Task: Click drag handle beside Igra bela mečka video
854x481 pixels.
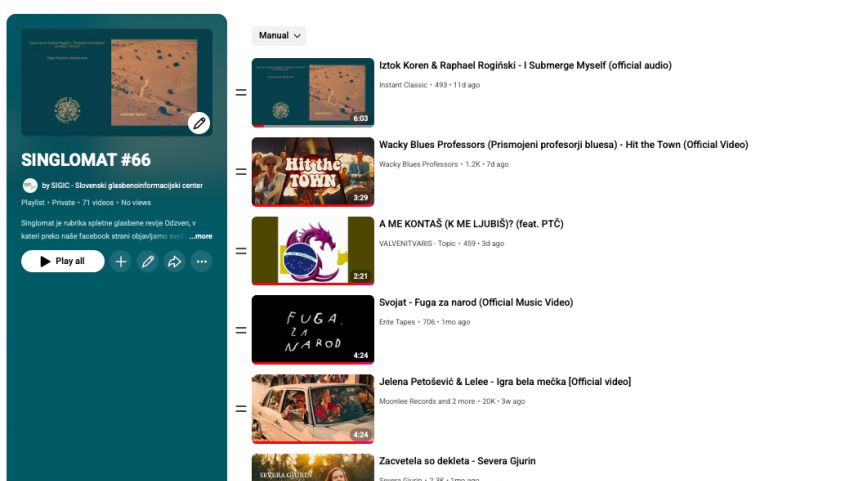Action: pyautogui.click(x=241, y=409)
